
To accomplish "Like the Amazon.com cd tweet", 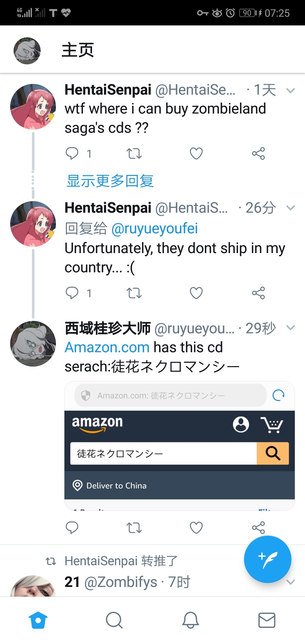I will [x=196, y=527].
